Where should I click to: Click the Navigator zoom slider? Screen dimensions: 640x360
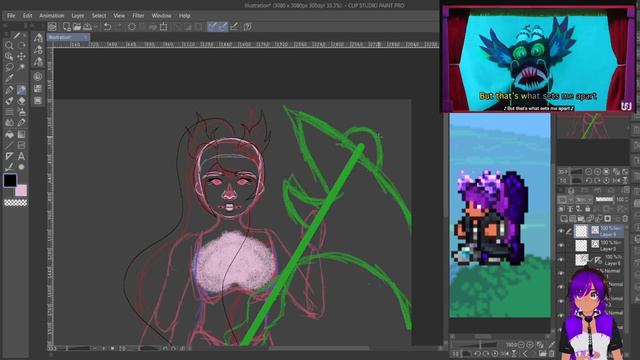click(576, 172)
